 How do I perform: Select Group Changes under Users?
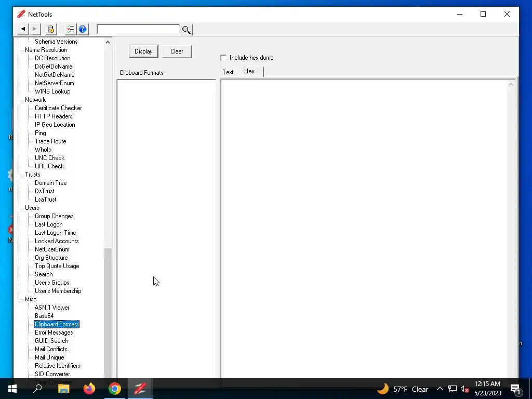coord(54,216)
